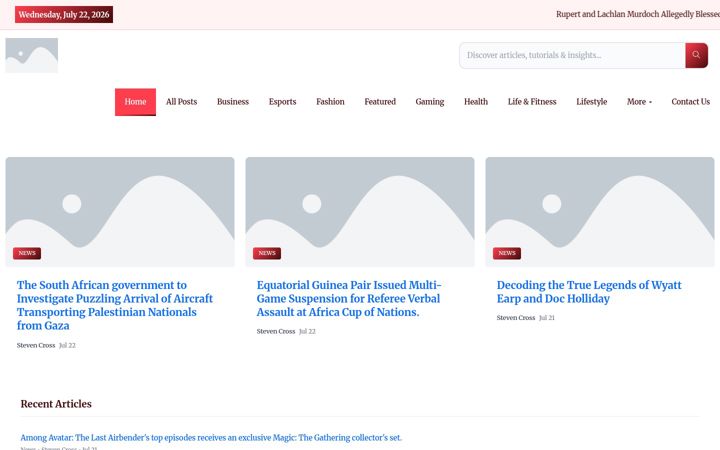Open the Equatorial Guinea article thumbnail
720x450 pixels.
pyautogui.click(x=360, y=212)
